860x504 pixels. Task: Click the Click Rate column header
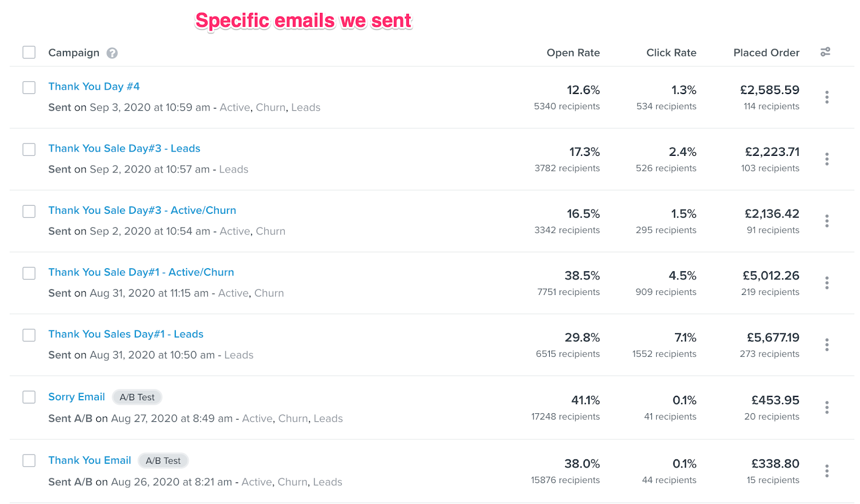click(x=671, y=53)
